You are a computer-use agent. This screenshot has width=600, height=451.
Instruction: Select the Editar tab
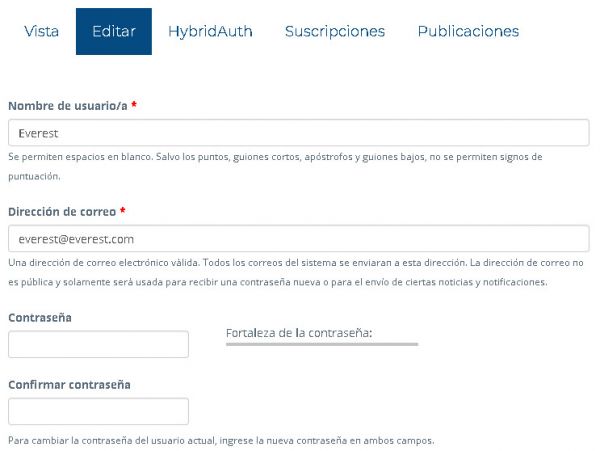[x=114, y=31]
